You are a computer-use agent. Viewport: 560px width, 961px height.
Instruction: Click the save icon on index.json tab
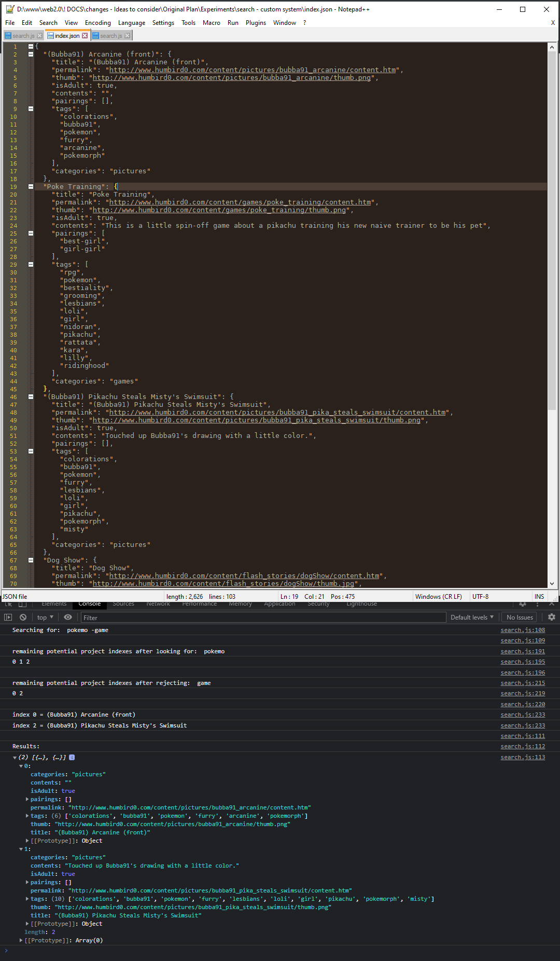[x=50, y=36]
